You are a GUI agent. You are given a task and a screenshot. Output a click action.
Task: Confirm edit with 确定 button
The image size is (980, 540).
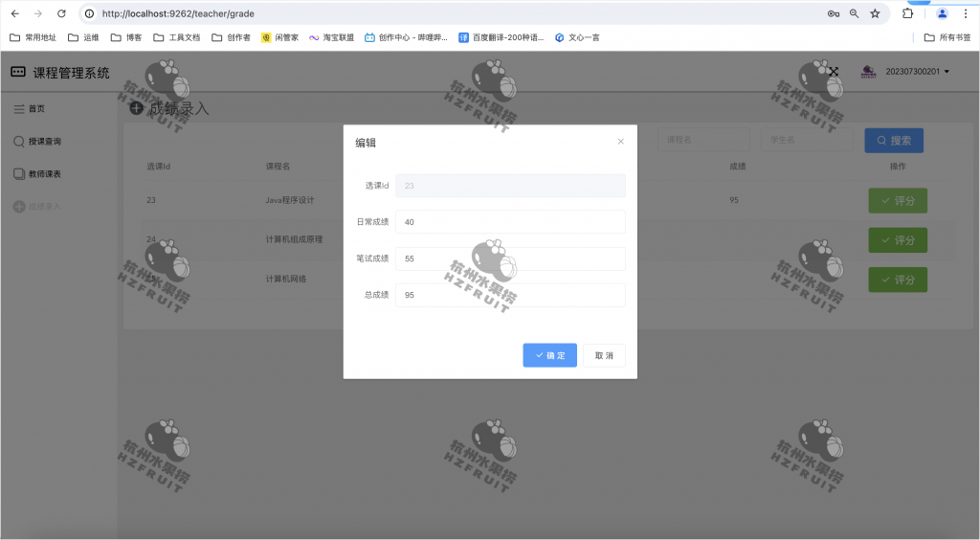pos(550,355)
